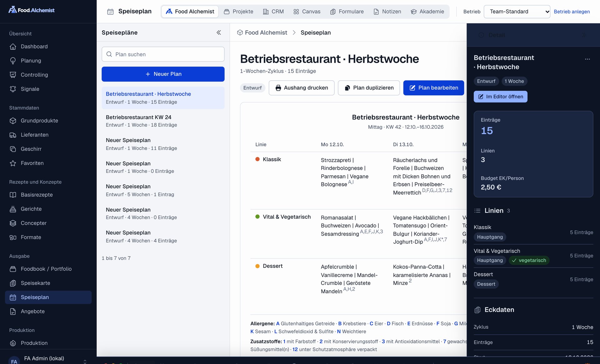
Task: Click the Betrieb anlegen link
Action: point(572,12)
